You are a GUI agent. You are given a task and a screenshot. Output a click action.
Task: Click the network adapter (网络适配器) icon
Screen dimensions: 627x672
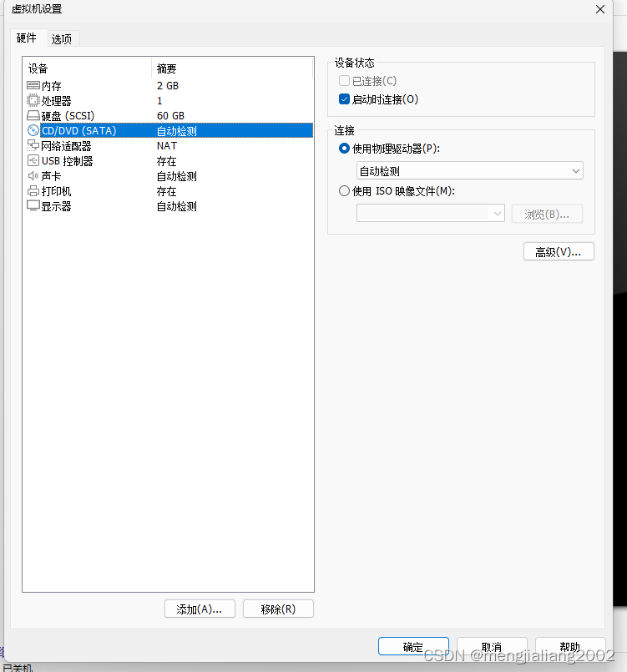tap(33, 146)
